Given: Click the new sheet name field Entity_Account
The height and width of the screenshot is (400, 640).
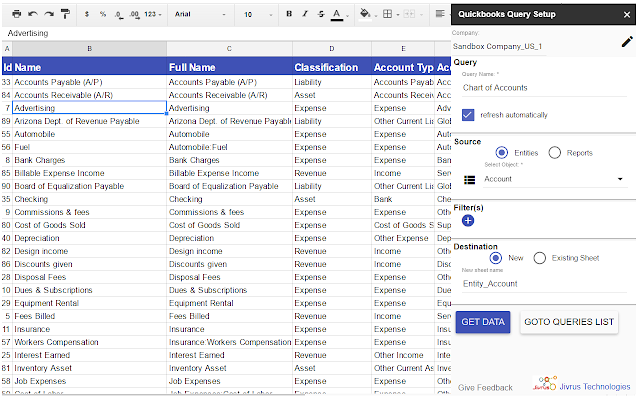Looking at the screenshot, I should pyautogui.click(x=544, y=284).
